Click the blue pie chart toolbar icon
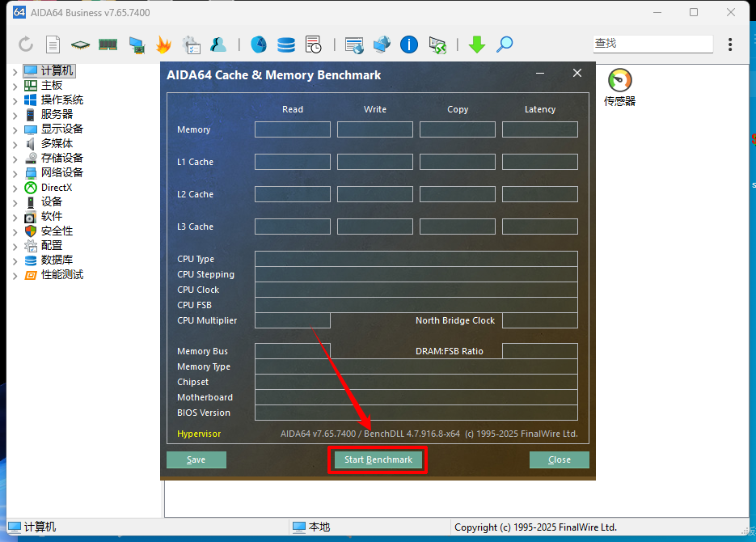756x542 pixels. tap(259, 44)
